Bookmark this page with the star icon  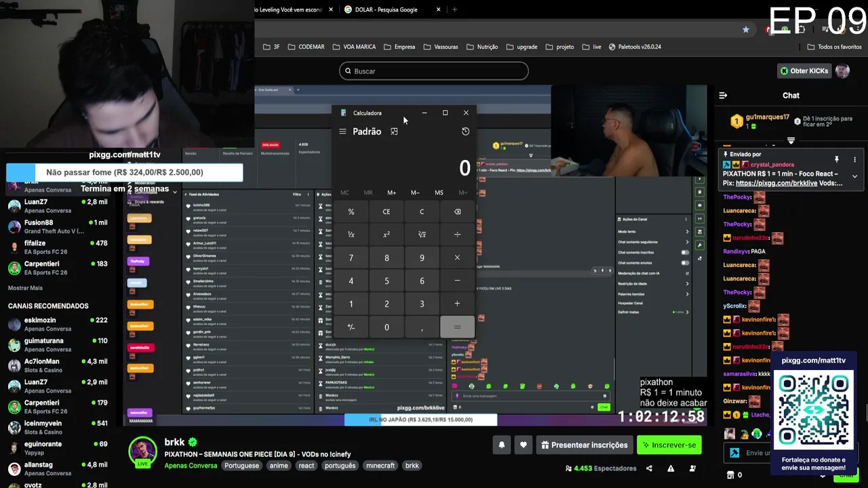[x=746, y=30]
